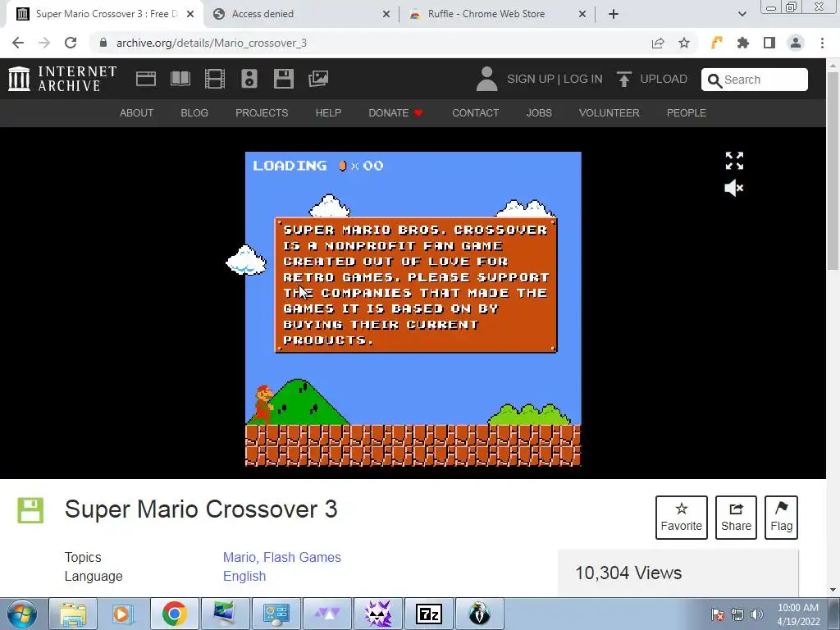Open the Video film-strip icon
This screenshot has width=840, height=630.
(x=215, y=79)
